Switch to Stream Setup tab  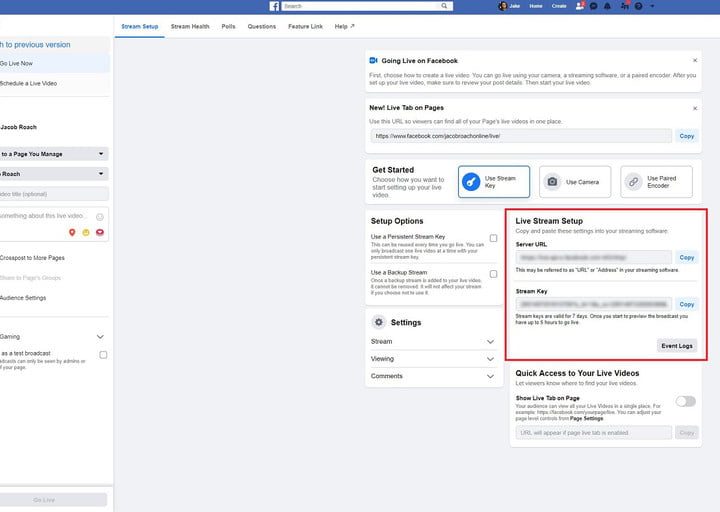click(140, 27)
